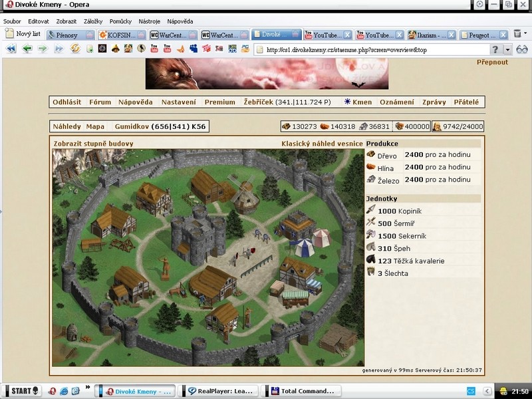Open Total Commander from the taskbar
This screenshot has height=399, width=532.
click(307, 390)
